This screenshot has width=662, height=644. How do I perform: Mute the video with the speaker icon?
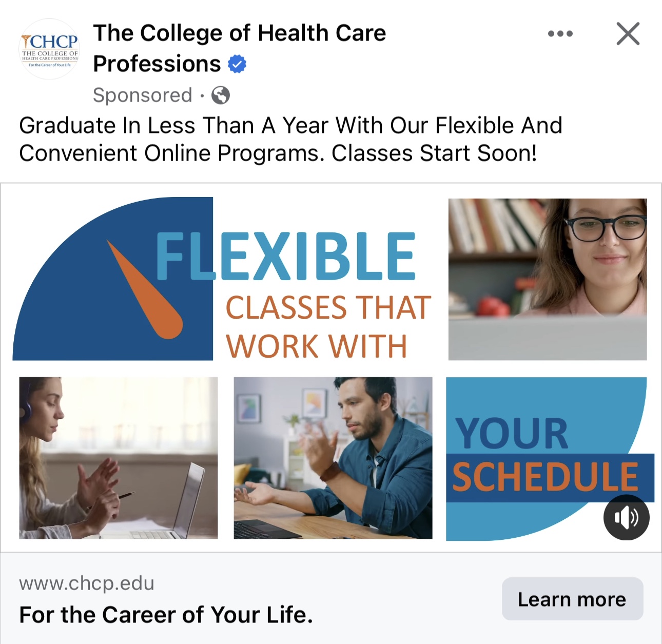[626, 517]
